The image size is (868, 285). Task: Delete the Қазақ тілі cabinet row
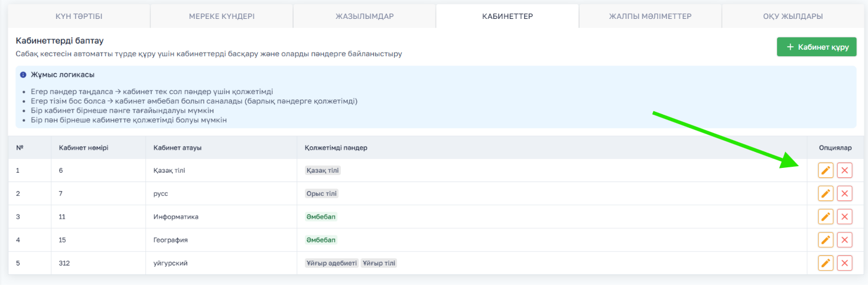(845, 170)
